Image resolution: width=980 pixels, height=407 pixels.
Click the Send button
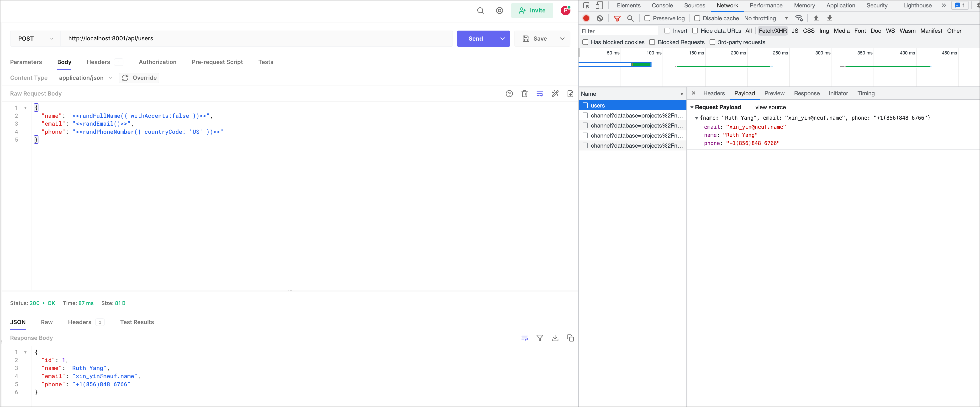click(475, 38)
